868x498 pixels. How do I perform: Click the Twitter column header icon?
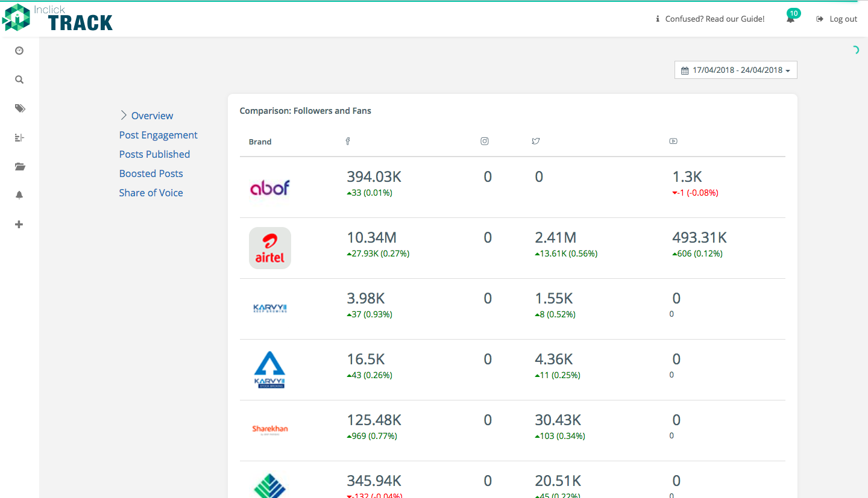(x=536, y=142)
